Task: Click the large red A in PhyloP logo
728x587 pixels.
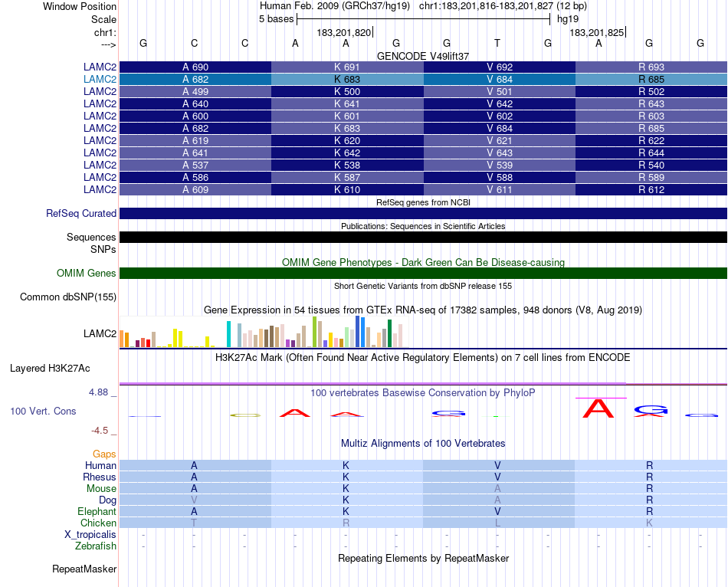Action: click(598, 408)
